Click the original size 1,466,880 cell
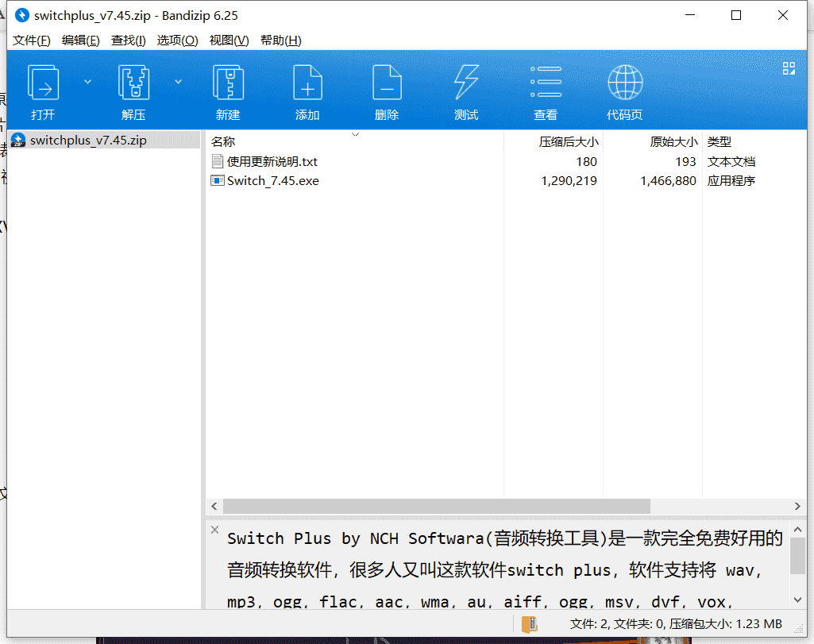The height and width of the screenshot is (644, 814). 668,180
